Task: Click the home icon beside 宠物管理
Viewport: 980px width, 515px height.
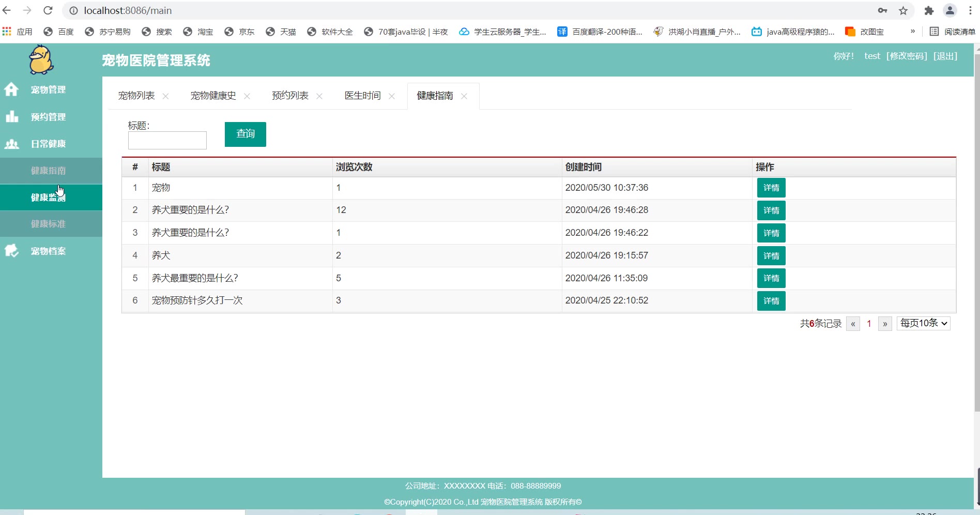Action: [x=11, y=89]
